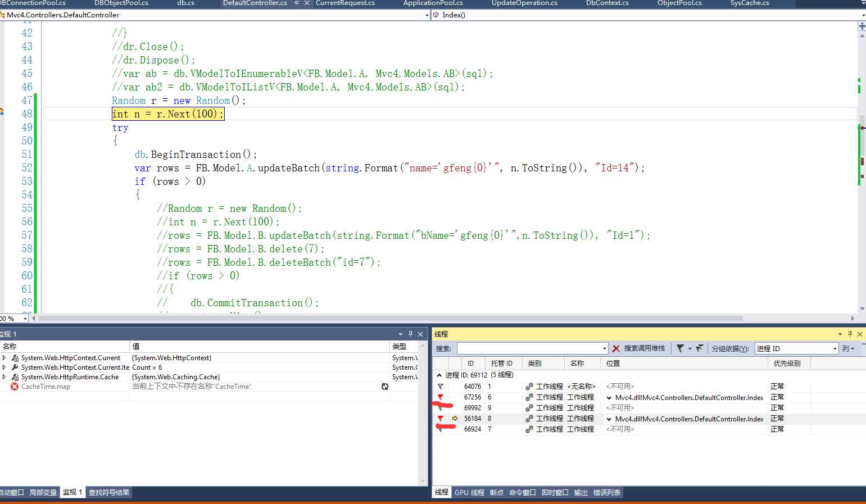This screenshot has width=866, height=504.
Task: Refresh the CacheTime.map watch value
Action: point(385,387)
